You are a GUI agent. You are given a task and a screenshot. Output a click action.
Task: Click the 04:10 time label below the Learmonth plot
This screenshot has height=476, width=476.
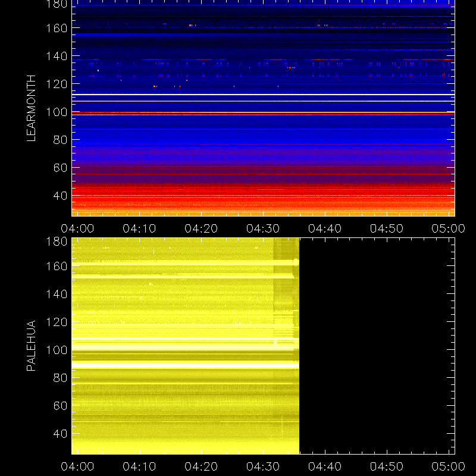[139, 228]
